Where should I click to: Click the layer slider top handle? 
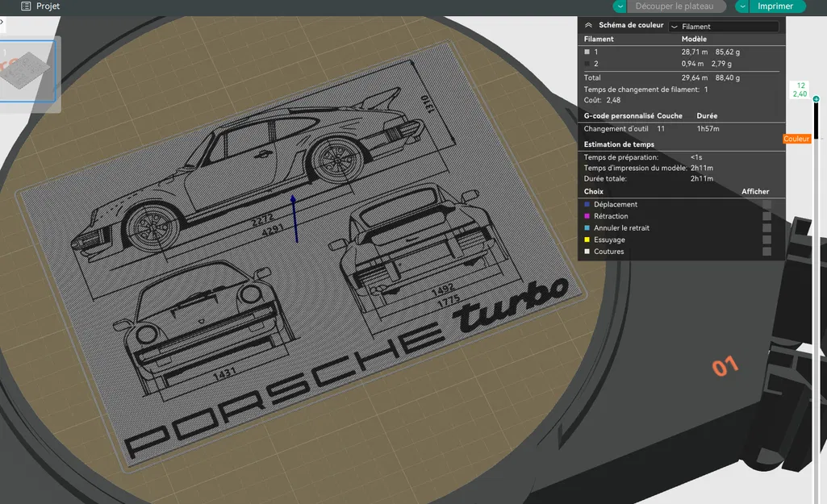pyautogui.click(x=816, y=100)
